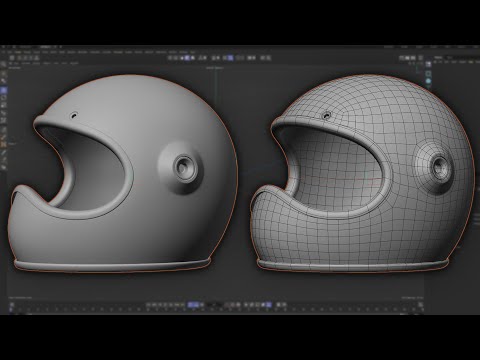Open the viewport Display menu
Image resolution: width=480 pixels, height=360 pixels.
pos(36,63)
